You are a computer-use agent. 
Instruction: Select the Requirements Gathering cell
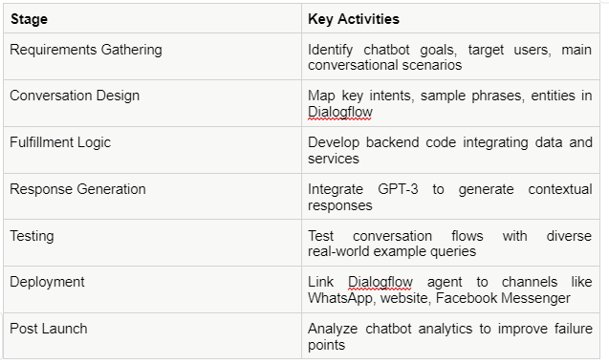(152, 56)
